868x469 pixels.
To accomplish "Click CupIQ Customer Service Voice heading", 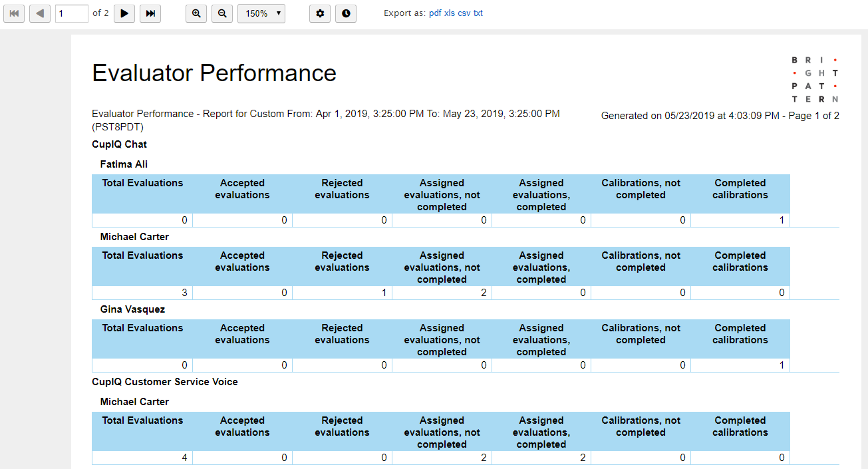I will 165,382.
